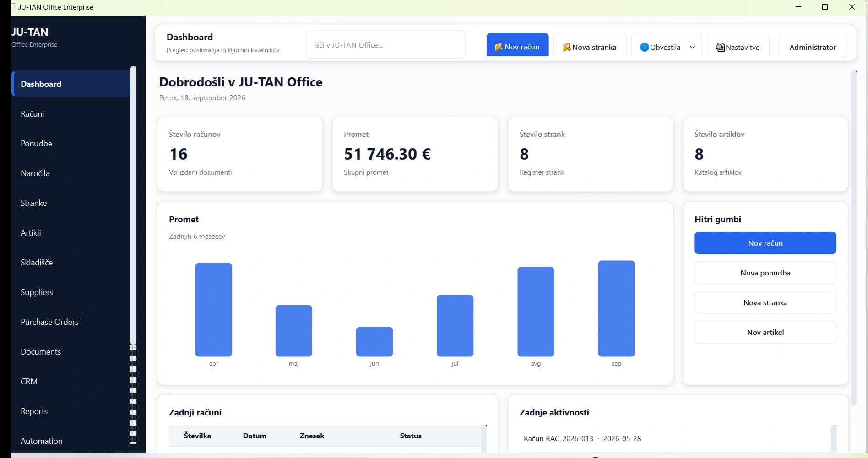The image size is (868, 458).
Task: Open the Stranke sidebar item
Action: [71, 203]
